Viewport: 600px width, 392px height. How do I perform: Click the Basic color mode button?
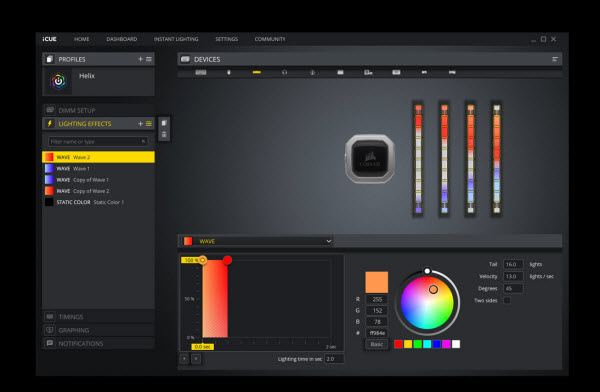coord(377,344)
